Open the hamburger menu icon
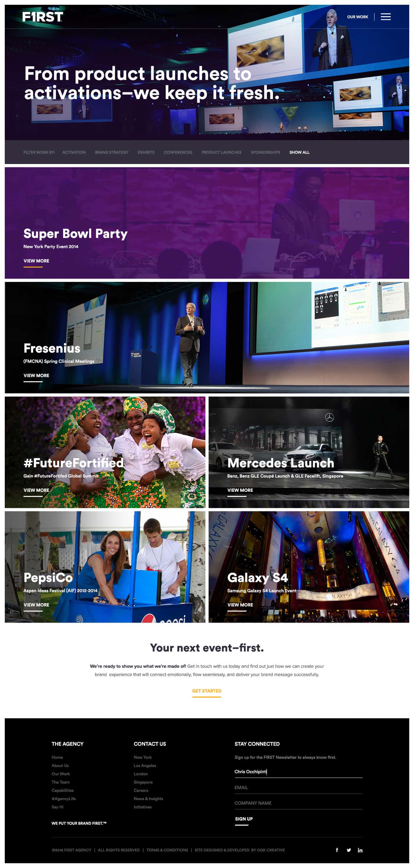 [x=385, y=17]
